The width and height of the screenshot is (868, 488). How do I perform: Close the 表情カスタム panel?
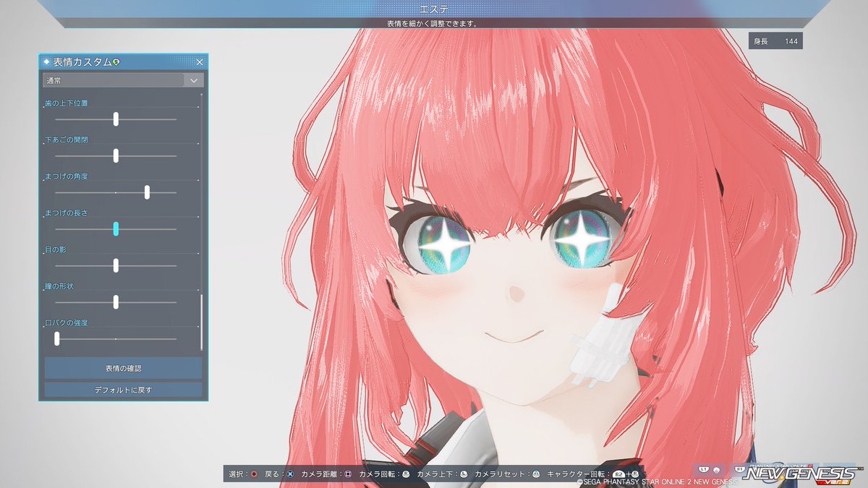coord(200,62)
